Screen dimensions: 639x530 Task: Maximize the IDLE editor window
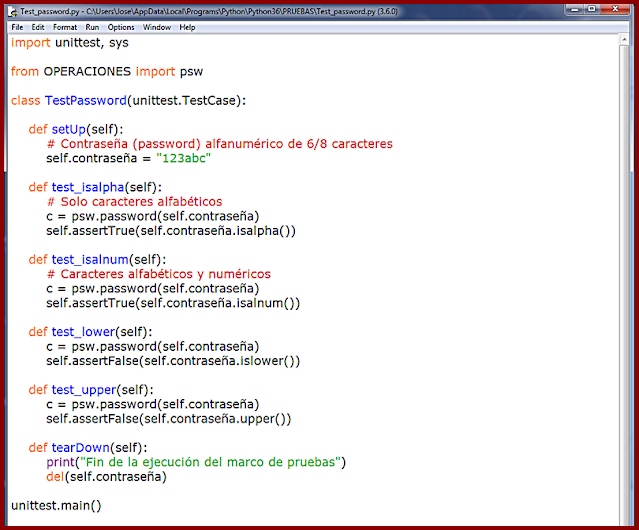pyautogui.click(x=592, y=9)
